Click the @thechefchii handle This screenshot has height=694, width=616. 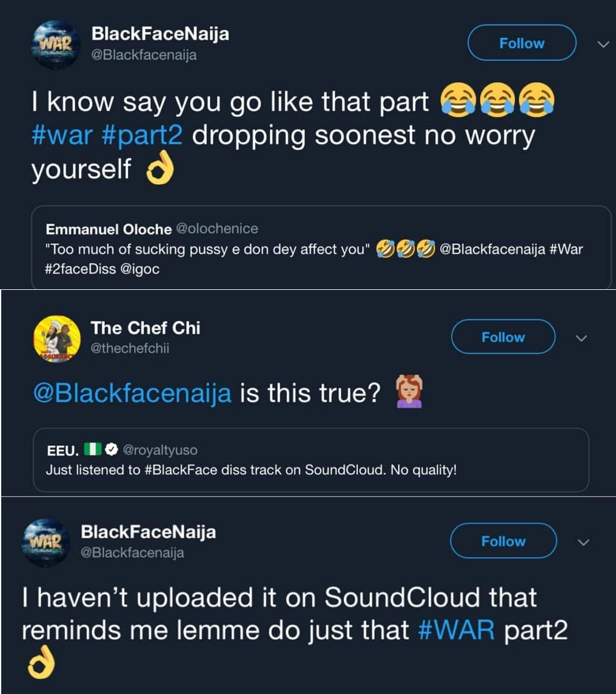click(x=129, y=348)
